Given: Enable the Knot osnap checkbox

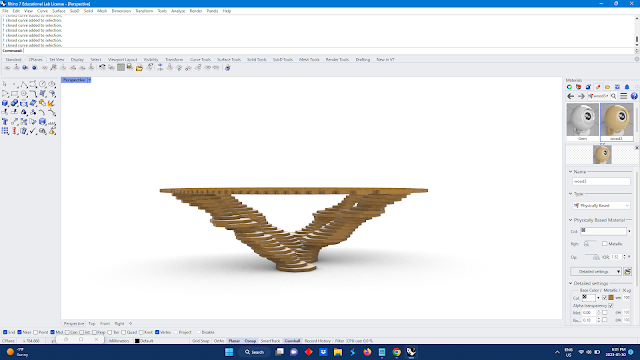Looking at the screenshot, I should pos(141,332).
